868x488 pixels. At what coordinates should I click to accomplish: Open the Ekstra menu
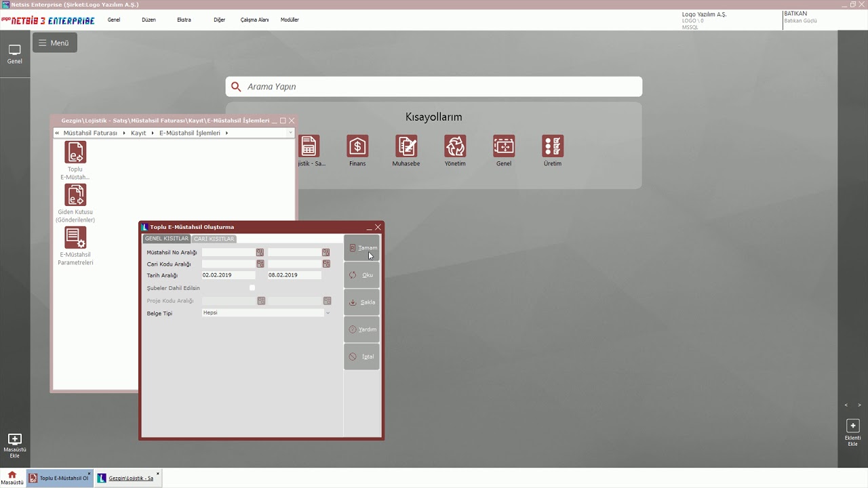click(184, 20)
